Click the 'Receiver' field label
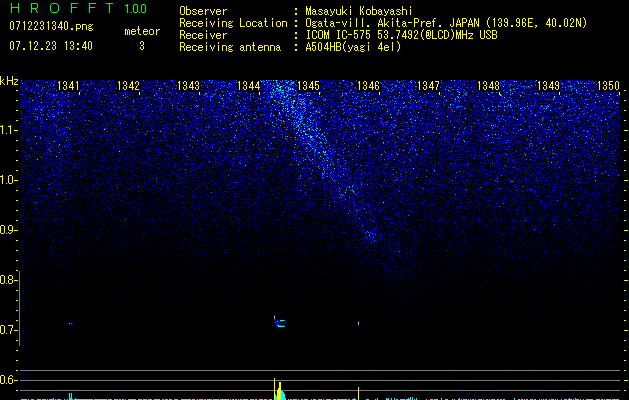629x400 pixels. 203,35
